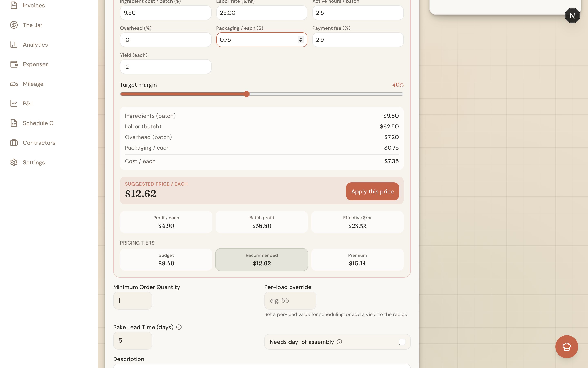Open Schedule C page
The width and height of the screenshot is (588, 368).
[x=38, y=123]
